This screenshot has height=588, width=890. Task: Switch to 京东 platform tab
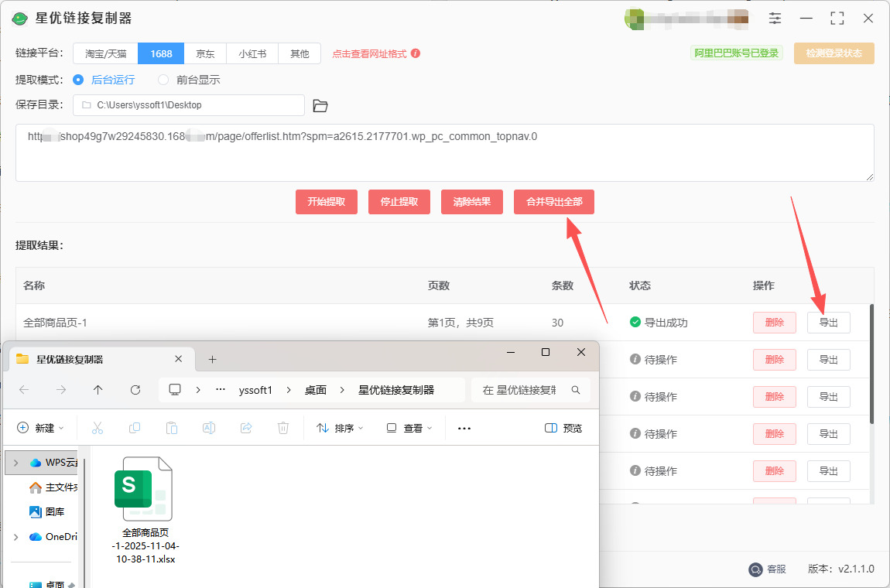tap(205, 54)
